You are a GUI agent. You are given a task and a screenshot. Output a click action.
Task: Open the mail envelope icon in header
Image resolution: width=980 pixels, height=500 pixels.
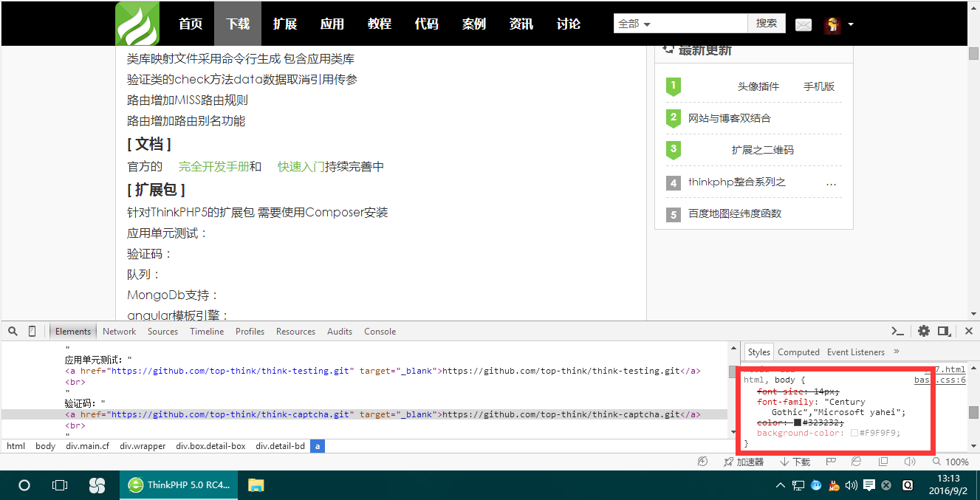coord(803,24)
